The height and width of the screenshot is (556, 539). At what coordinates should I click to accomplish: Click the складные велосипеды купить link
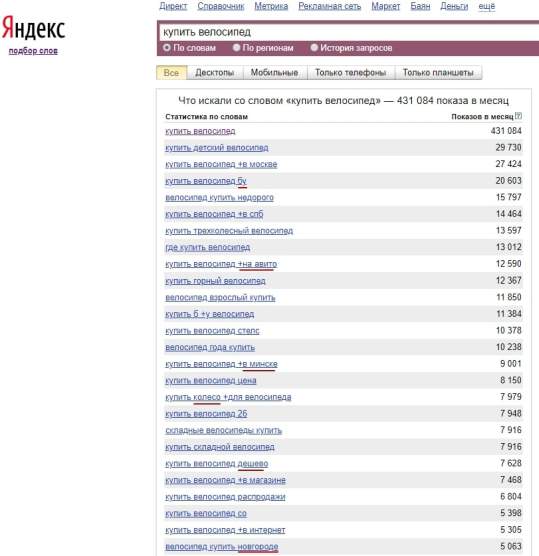coord(223,430)
